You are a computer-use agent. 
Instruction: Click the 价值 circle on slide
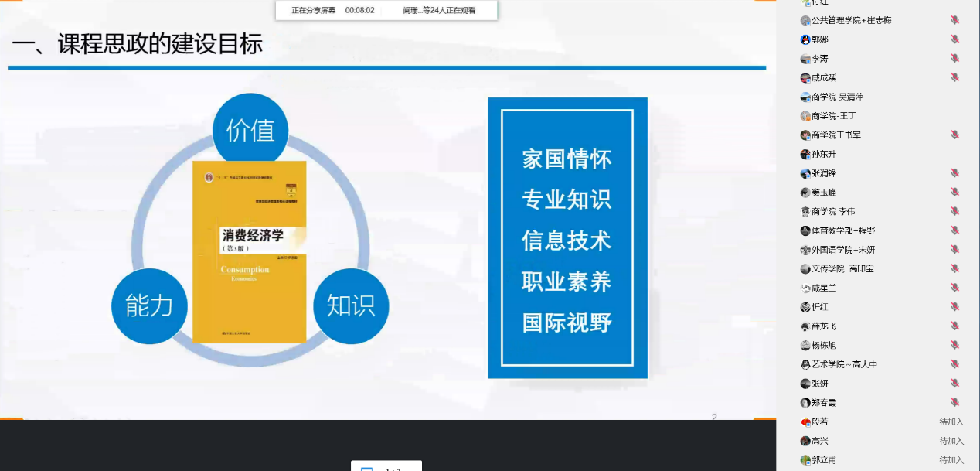(x=250, y=131)
